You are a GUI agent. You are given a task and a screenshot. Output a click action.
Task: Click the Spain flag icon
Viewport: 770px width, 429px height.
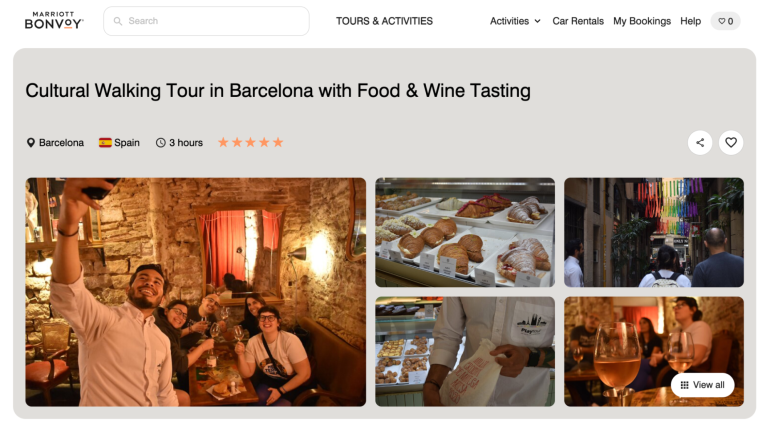105,143
